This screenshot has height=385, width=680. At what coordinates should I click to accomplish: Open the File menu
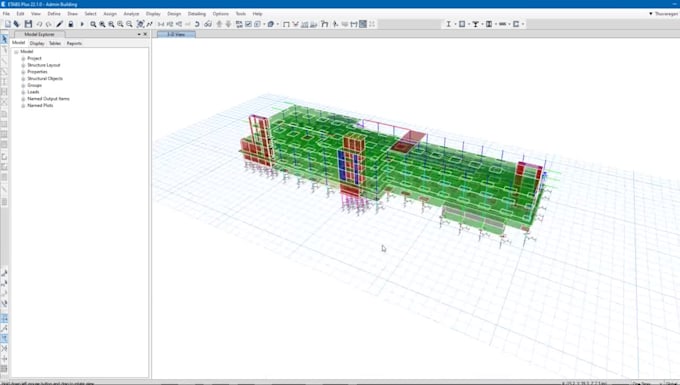(x=6, y=14)
